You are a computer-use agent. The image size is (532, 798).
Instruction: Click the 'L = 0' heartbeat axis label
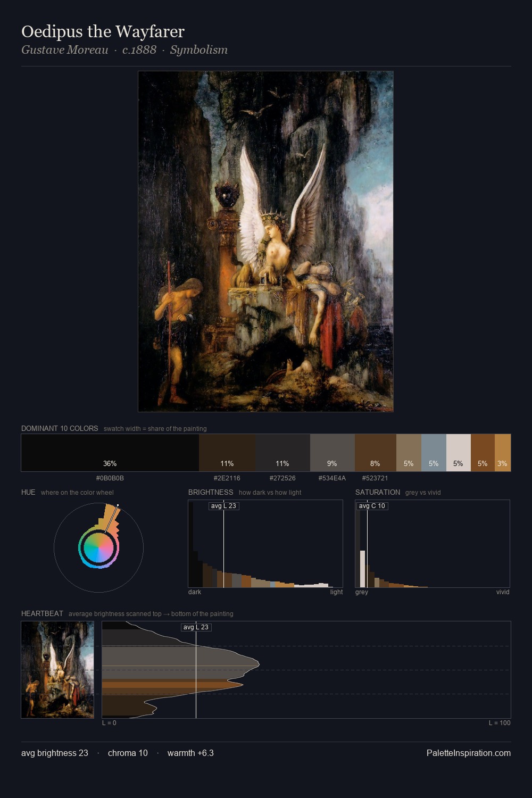pos(109,723)
